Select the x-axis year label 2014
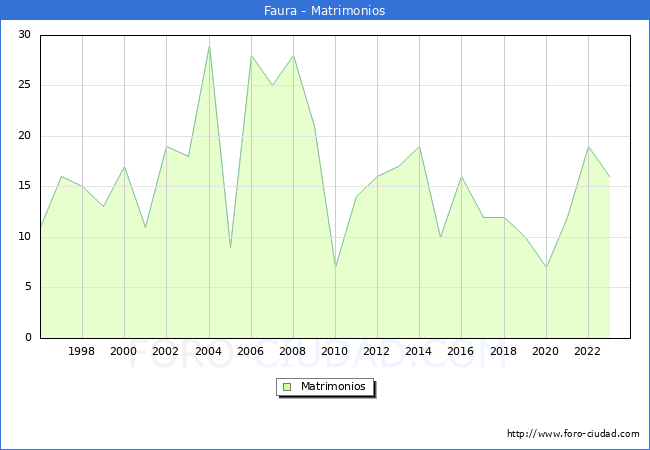The height and width of the screenshot is (450, 650). (419, 351)
